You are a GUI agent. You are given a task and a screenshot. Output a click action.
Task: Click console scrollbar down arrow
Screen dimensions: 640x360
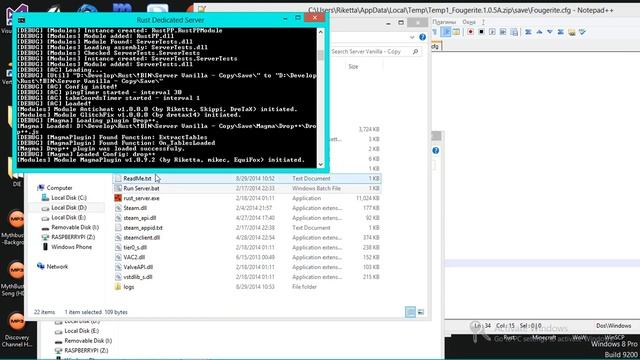pyautogui.click(x=320, y=164)
